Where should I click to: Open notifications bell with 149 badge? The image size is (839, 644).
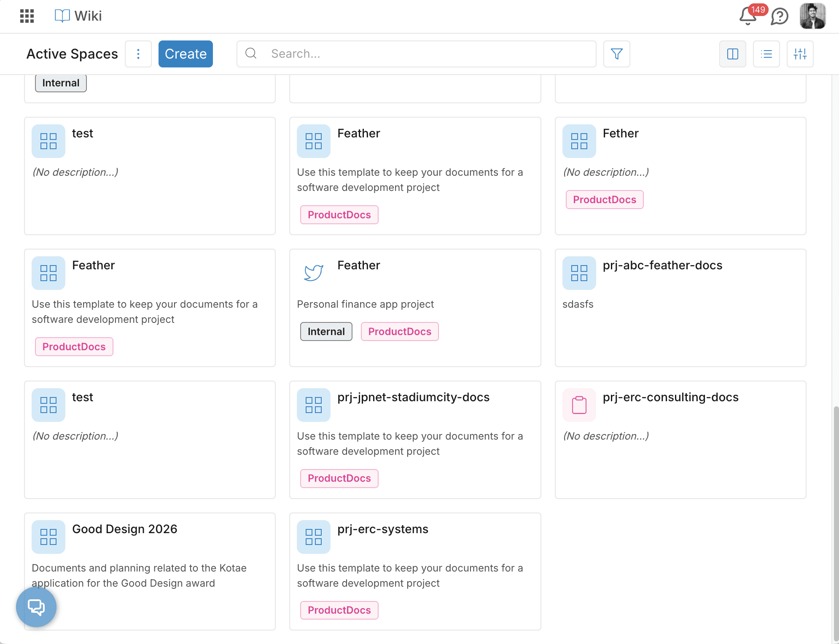coord(748,16)
